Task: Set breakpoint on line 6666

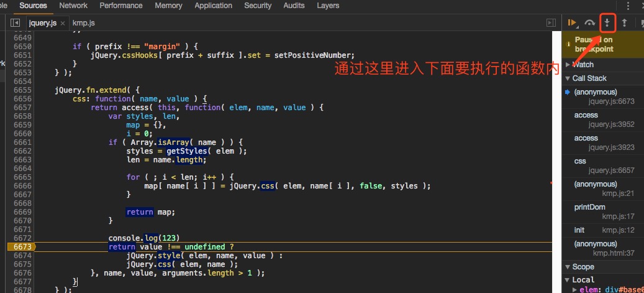Action: point(22,186)
